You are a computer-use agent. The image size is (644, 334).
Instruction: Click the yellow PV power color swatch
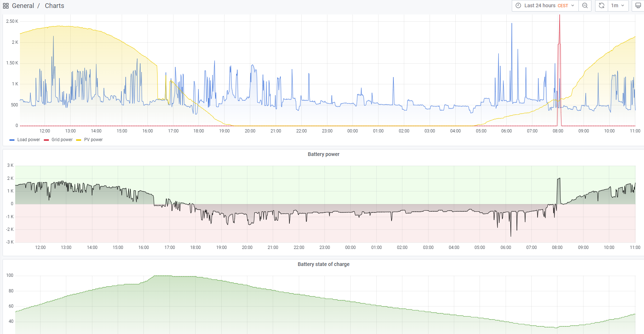[79, 140]
